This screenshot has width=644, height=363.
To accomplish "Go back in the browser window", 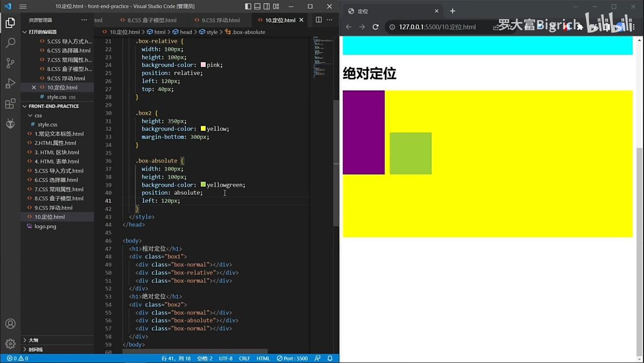I will (348, 27).
